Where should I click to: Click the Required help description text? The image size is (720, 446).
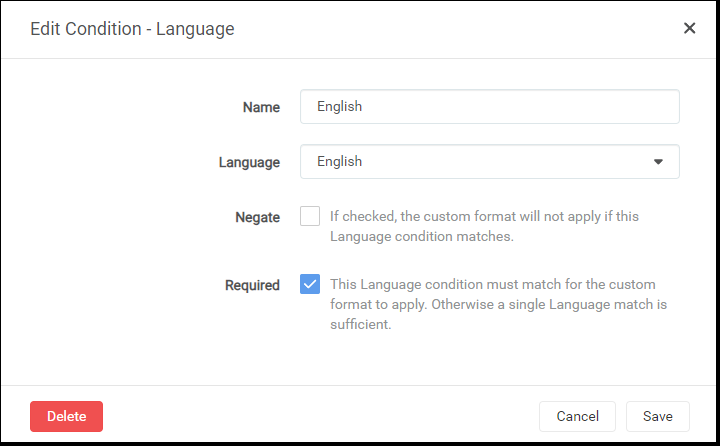pos(498,304)
